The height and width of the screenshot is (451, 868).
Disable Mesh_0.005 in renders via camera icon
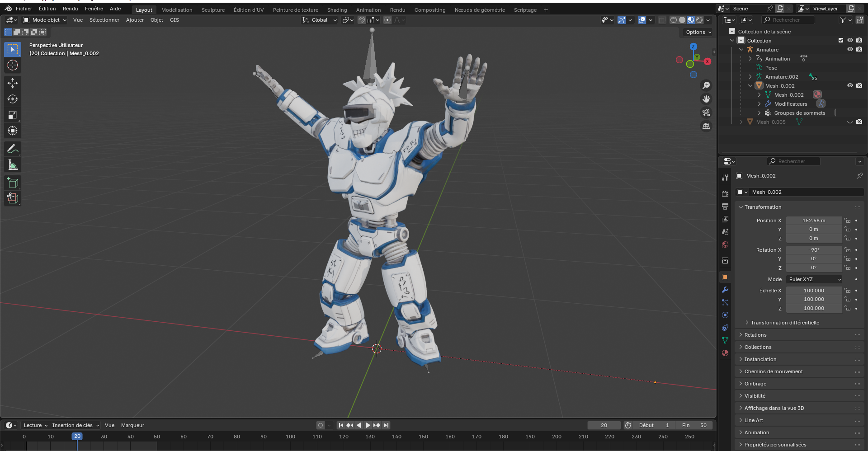tap(859, 122)
